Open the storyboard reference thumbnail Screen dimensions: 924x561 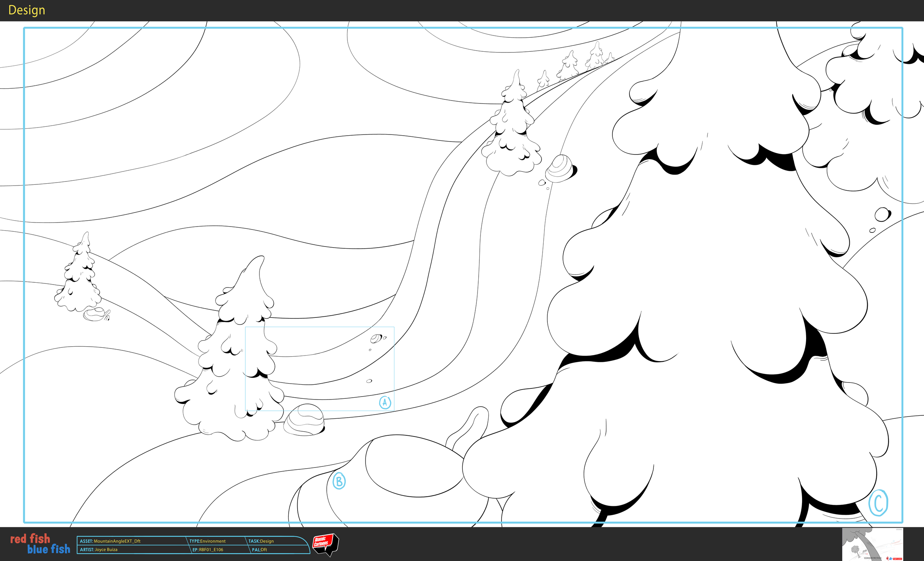[x=872, y=544]
